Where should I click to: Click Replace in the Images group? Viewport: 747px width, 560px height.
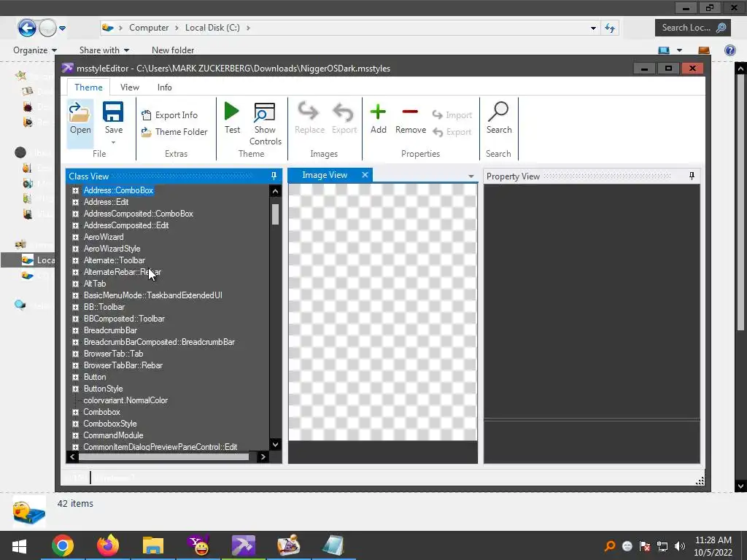point(309,119)
